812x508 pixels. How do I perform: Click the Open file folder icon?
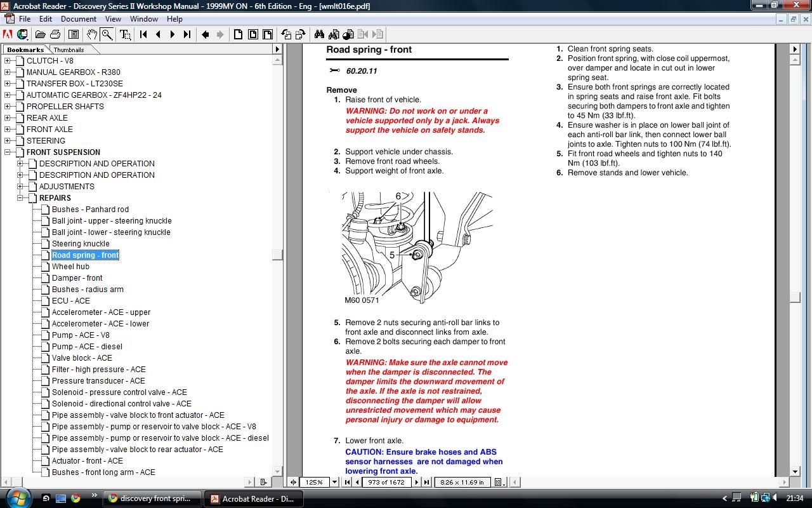[x=40, y=34]
